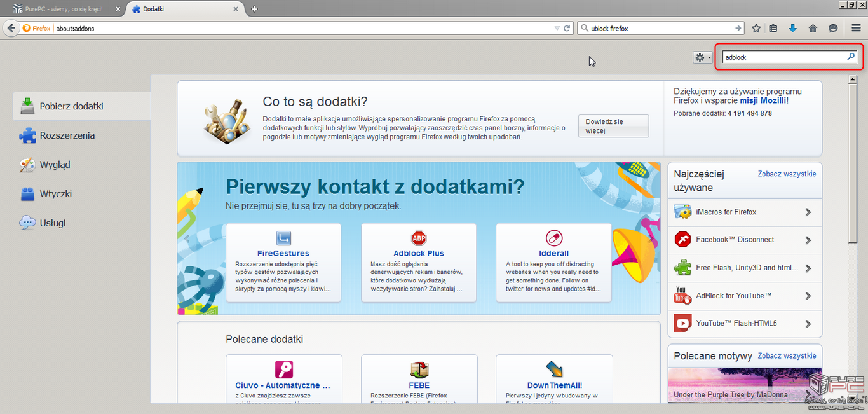Open the Wtyczki sidebar section
This screenshot has height=414, width=868.
coord(81,194)
